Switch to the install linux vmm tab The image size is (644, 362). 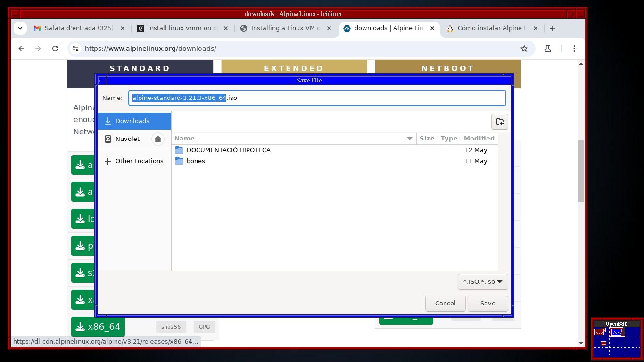(182, 28)
